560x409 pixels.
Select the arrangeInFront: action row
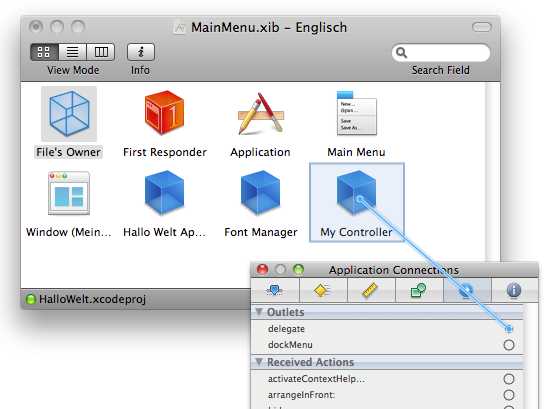click(387, 395)
